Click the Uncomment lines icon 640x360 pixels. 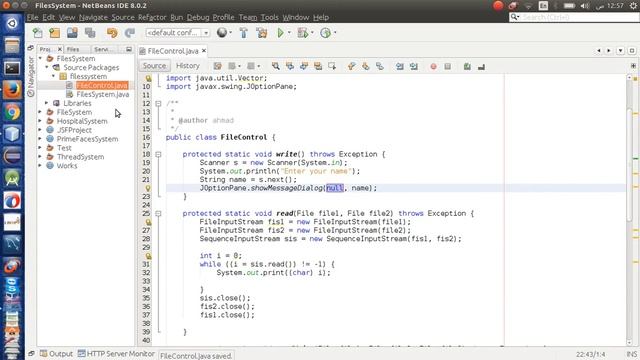tap(481, 66)
